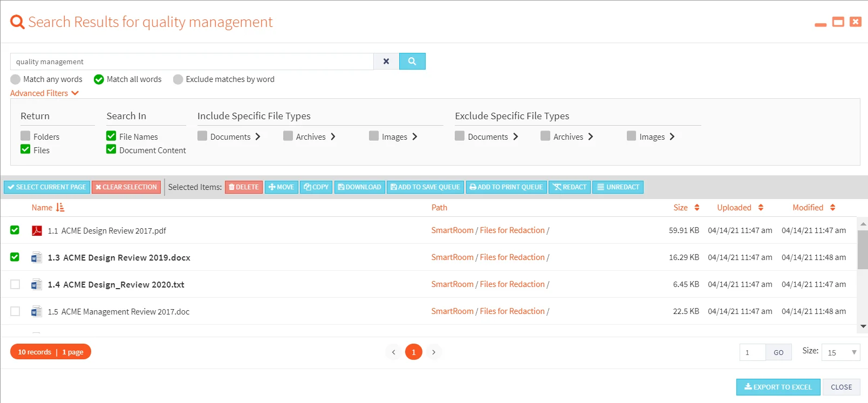Click the Clear Selection button

coord(126,187)
